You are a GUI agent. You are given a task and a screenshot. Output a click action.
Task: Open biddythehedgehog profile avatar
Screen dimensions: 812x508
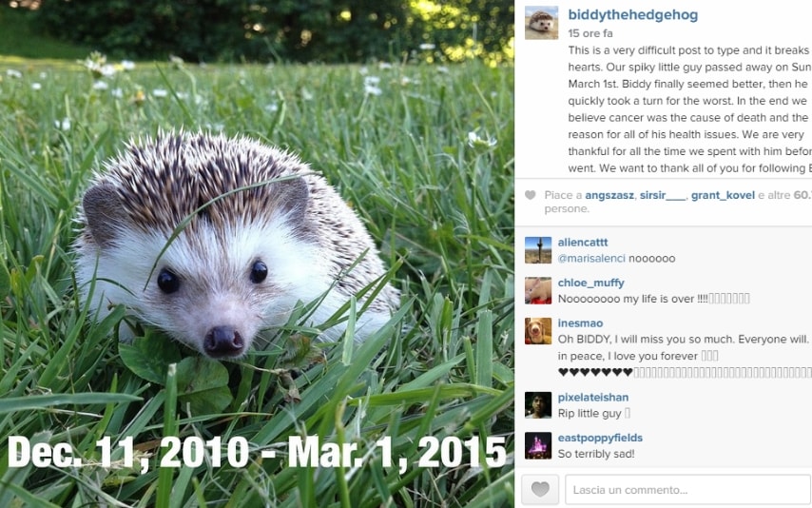point(541,23)
